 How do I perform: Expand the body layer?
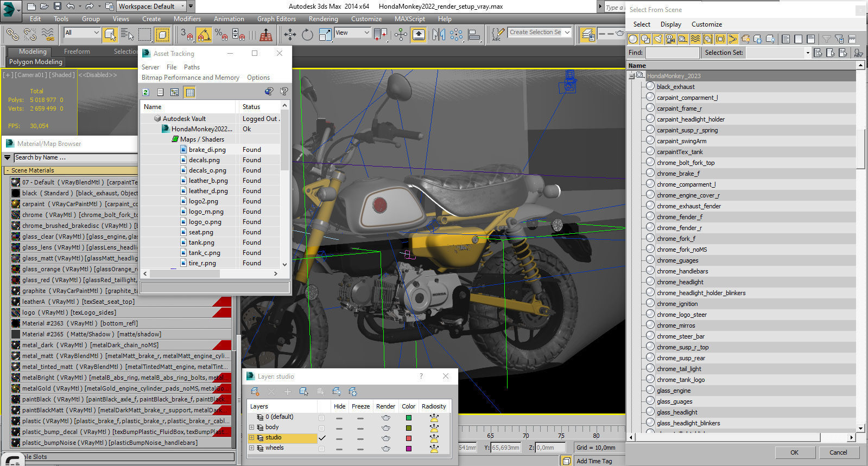pyautogui.click(x=251, y=427)
